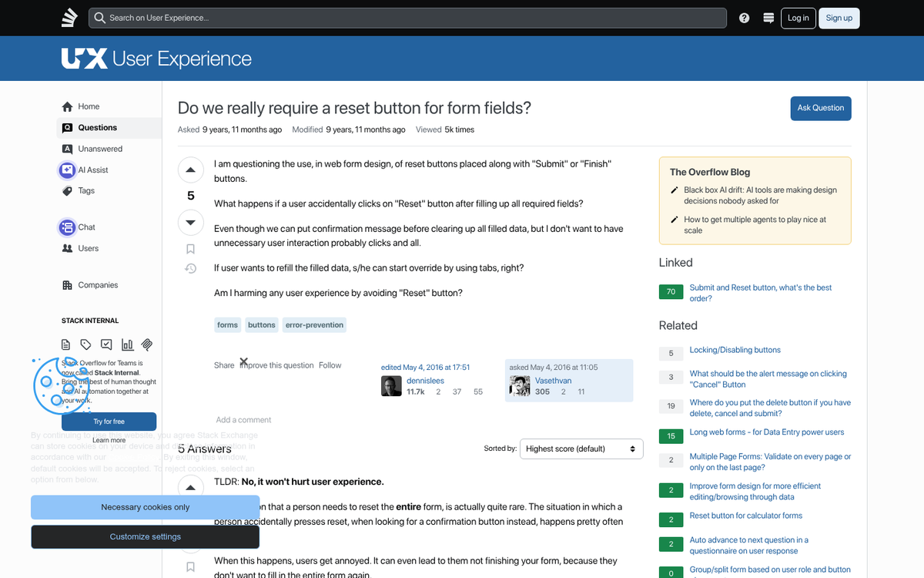The image size is (924, 578).
Task: Bookmark this question
Action: 190,248
